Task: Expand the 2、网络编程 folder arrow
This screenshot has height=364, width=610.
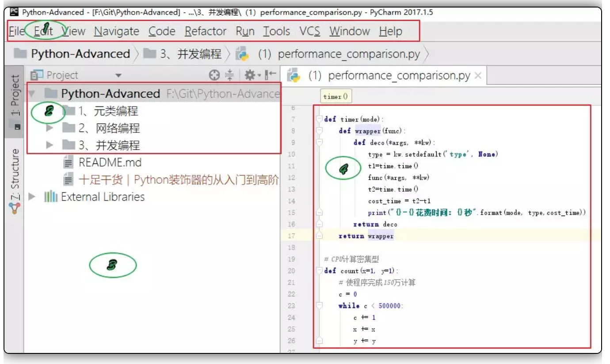Action: click(50, 129)
